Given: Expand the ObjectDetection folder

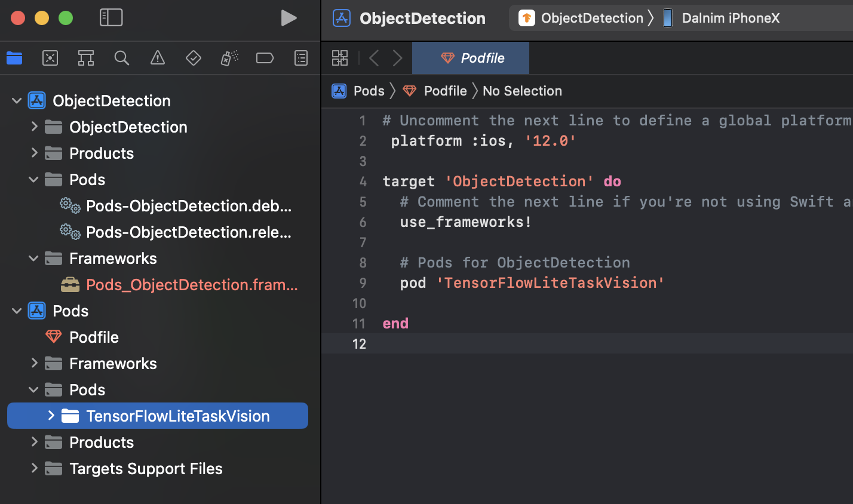Looking at the screenshot, I should pyautogui.click(x=34, y=127).
